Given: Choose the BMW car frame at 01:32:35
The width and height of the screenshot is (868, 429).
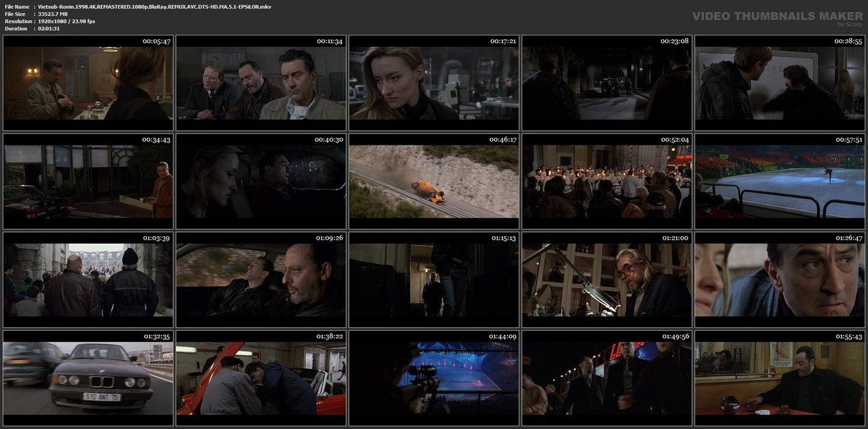Looking at the screenshot, I should click(x=87, y=378).
